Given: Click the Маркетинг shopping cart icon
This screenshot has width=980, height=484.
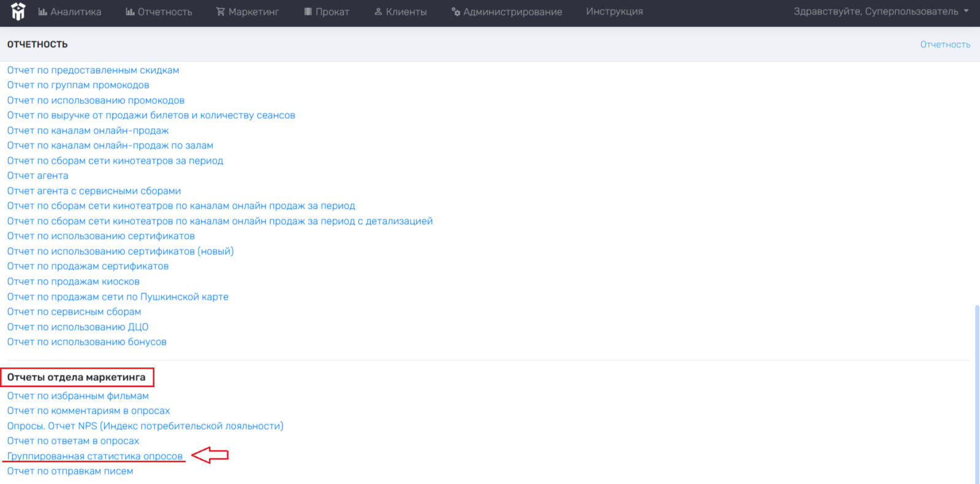Looking at the screenshot, I should click(x=221, y=12).
